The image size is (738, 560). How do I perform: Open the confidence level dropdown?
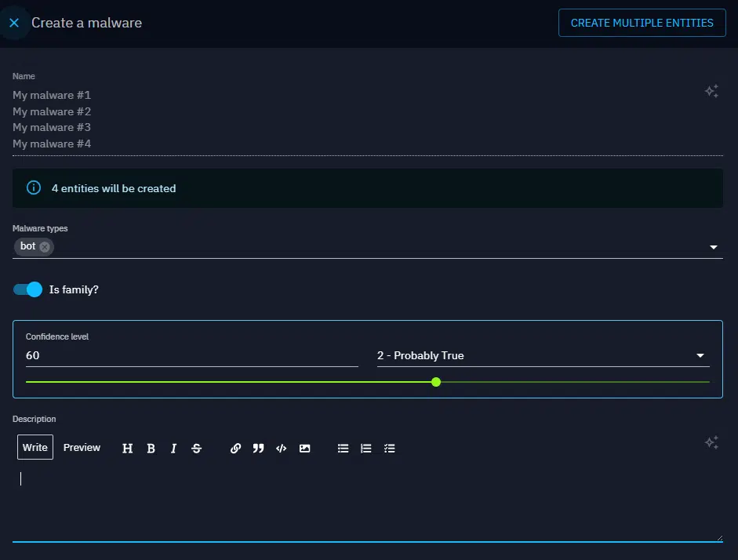pos(699,355)
